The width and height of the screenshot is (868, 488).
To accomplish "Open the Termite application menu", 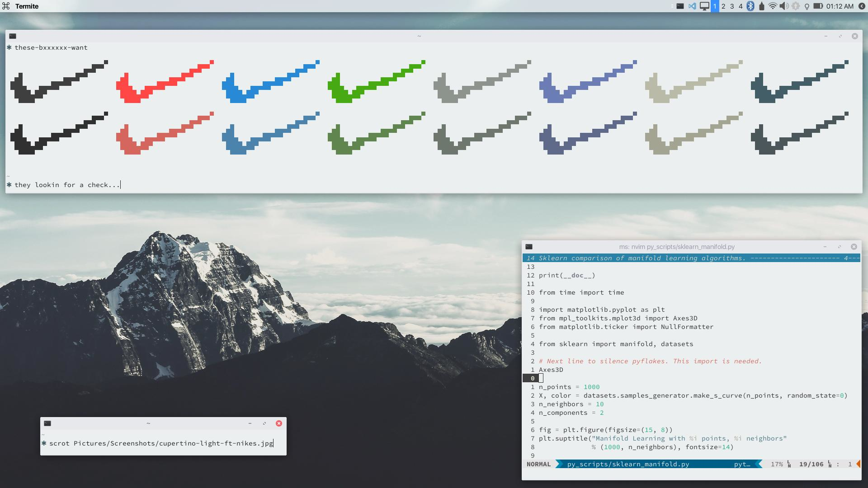I will click(x=27, y=6).
